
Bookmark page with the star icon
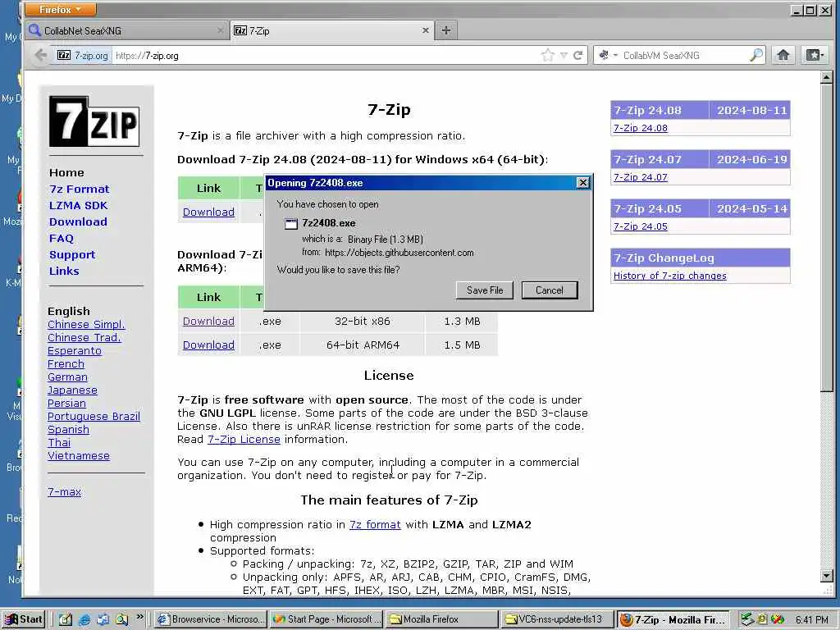click(x=547, y=55)
